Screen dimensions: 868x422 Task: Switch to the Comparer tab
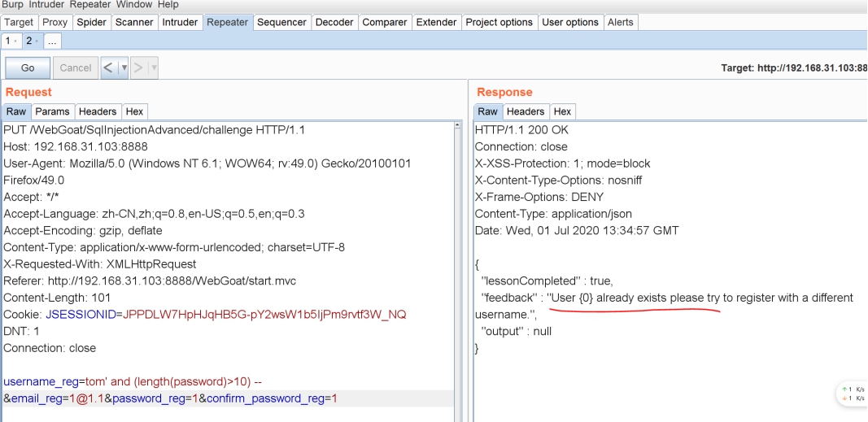pos(385,22)
